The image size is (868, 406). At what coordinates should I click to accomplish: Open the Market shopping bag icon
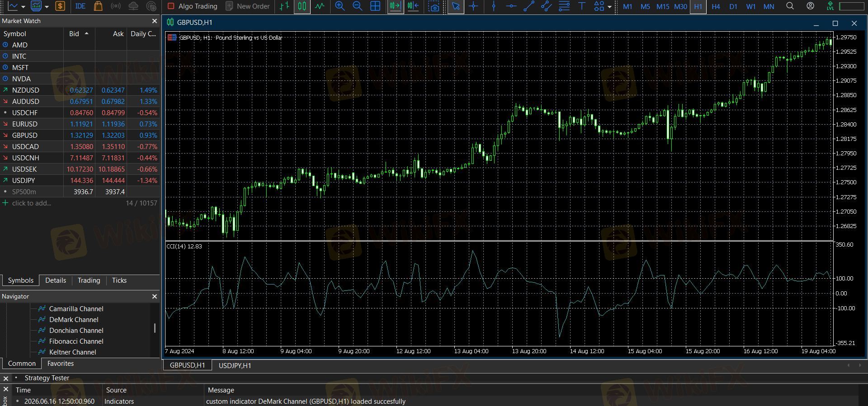point(98,6)
